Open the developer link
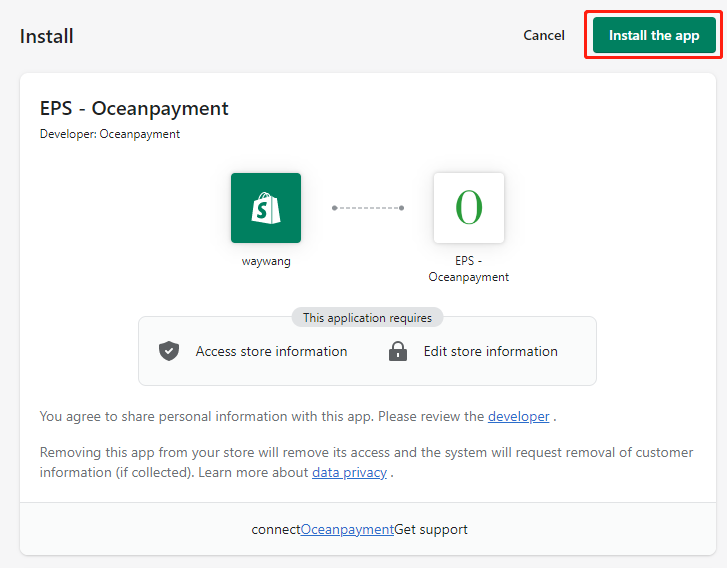 518,416
